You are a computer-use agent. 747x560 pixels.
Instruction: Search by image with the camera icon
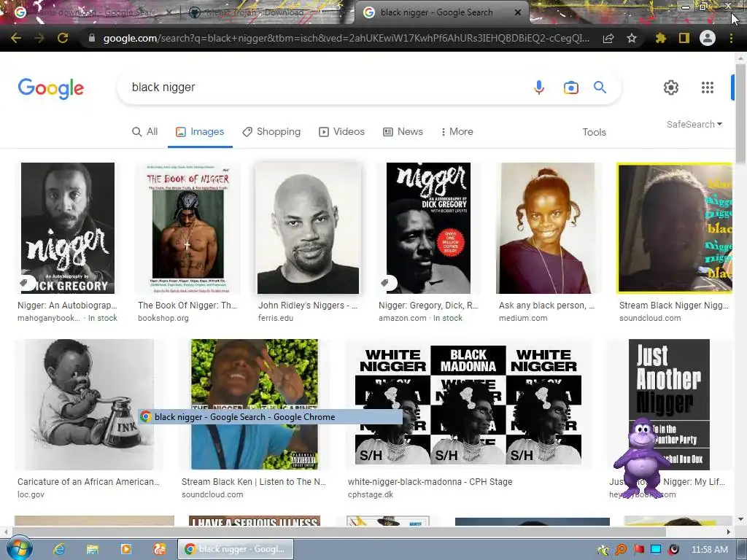click(570, 87)
